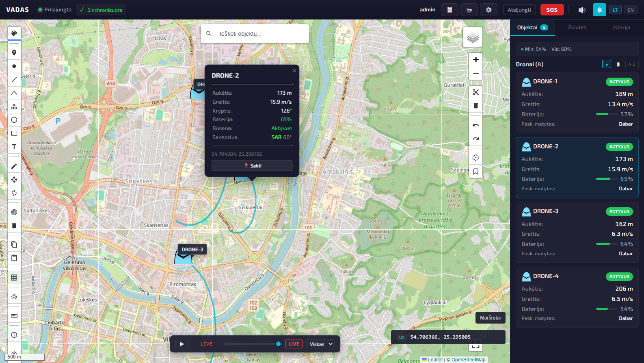Toggle sound with speaker icon
Screen dimensions: 644x363
coord(582,10)
